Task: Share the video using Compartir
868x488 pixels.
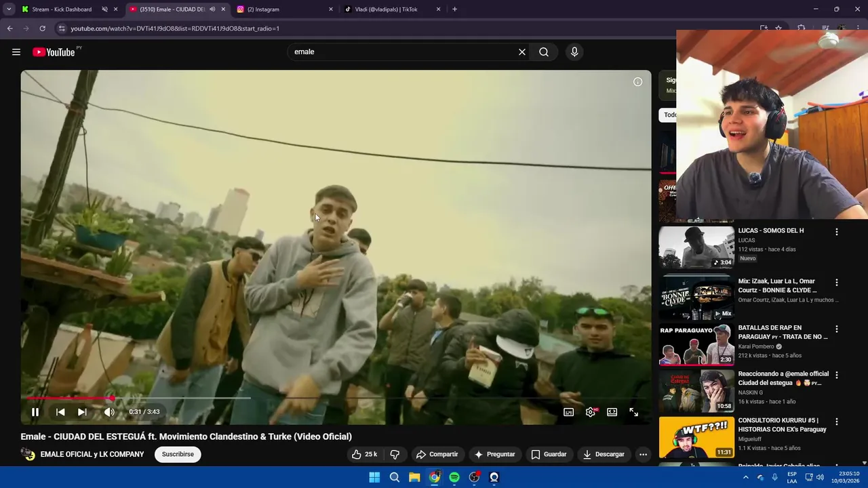Action: (x=437, y=454)
